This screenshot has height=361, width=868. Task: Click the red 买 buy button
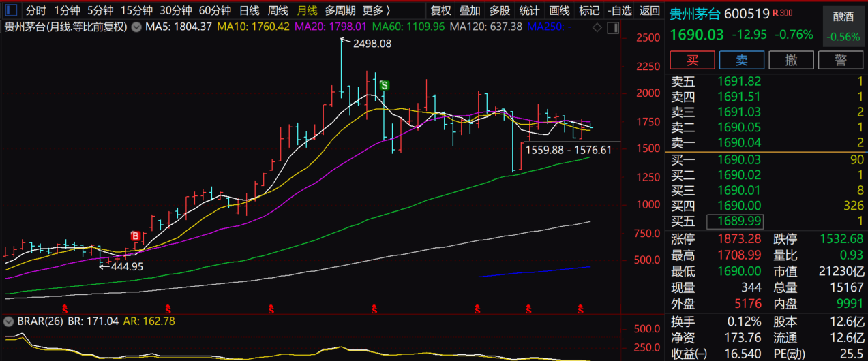[693, 59]
